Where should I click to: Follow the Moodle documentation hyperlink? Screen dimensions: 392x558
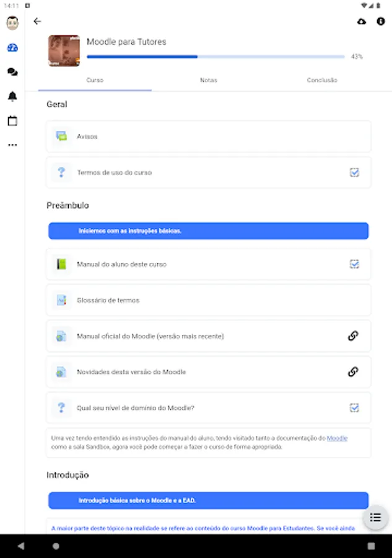click(x=337, y=438)
